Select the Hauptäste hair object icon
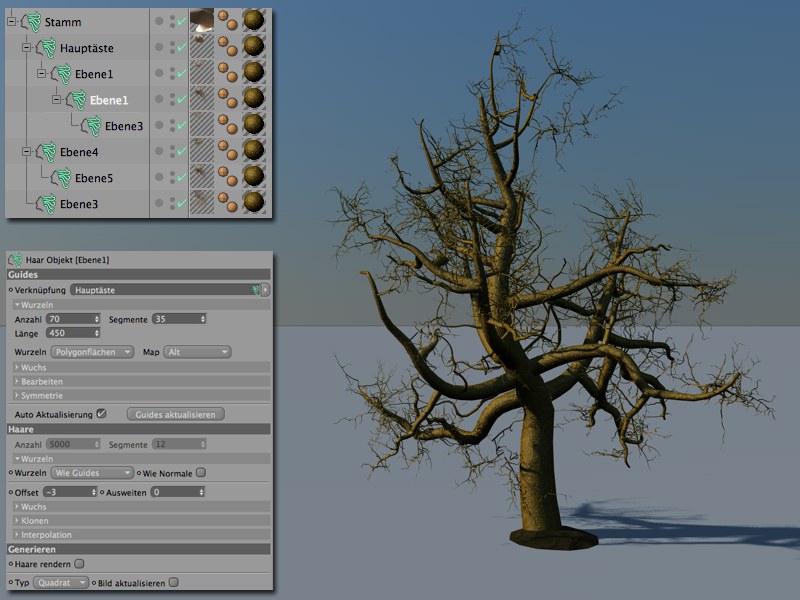This screenshot has width=800, height=600. coord(48,47)
